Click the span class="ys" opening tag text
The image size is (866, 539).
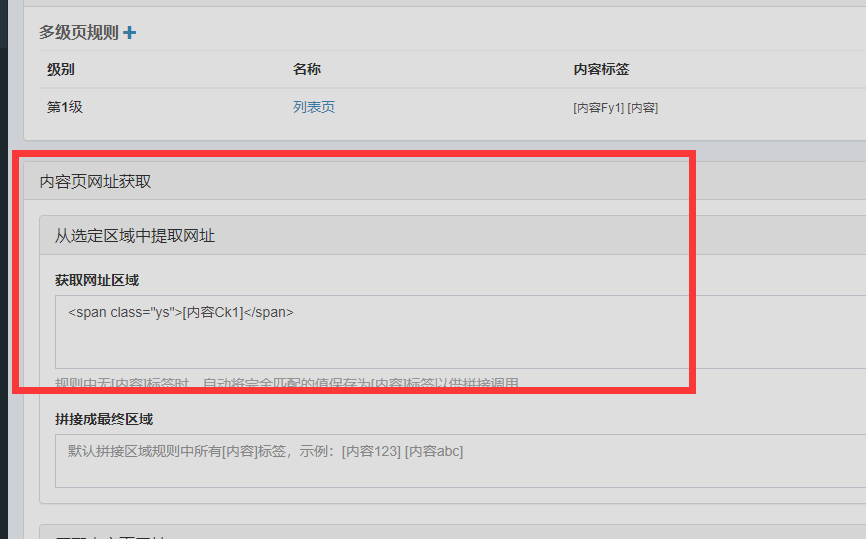coord(124,312)
